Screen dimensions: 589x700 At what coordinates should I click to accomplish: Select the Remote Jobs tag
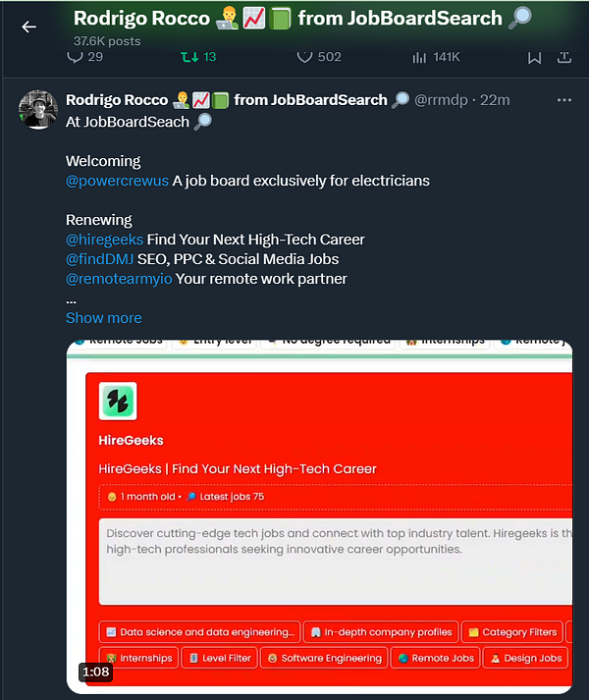click(x=436, y=658)
